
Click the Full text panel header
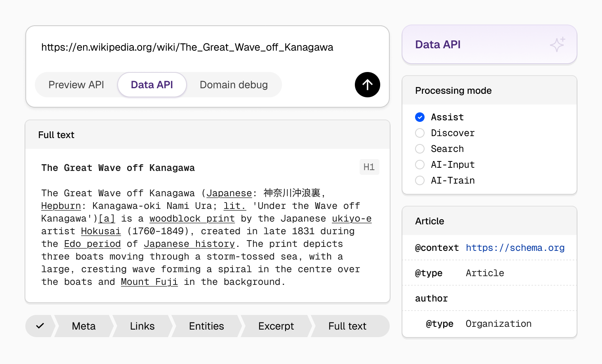pos(208,135)
